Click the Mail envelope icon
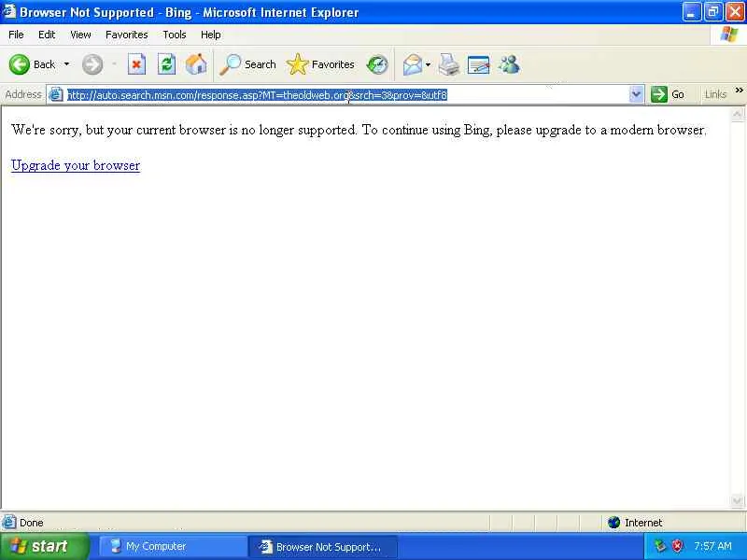Screen dimensions: 747x560 tap(412, 64)
